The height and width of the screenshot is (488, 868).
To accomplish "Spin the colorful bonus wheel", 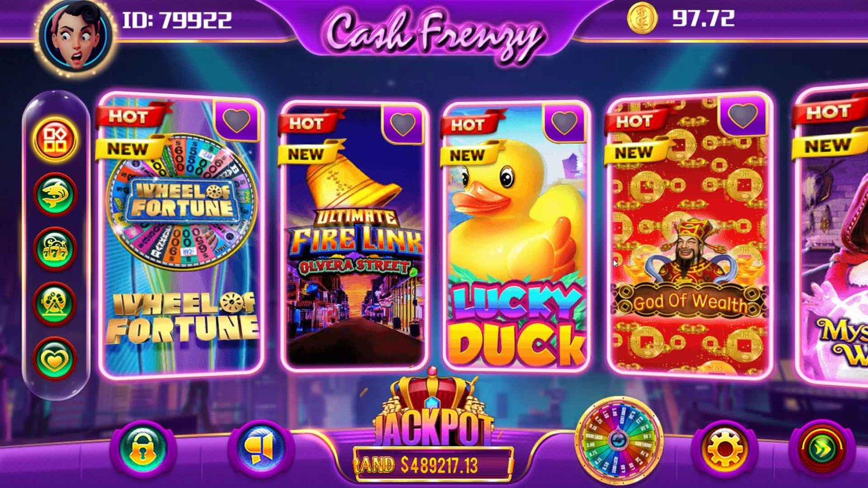I will [618, 440].
